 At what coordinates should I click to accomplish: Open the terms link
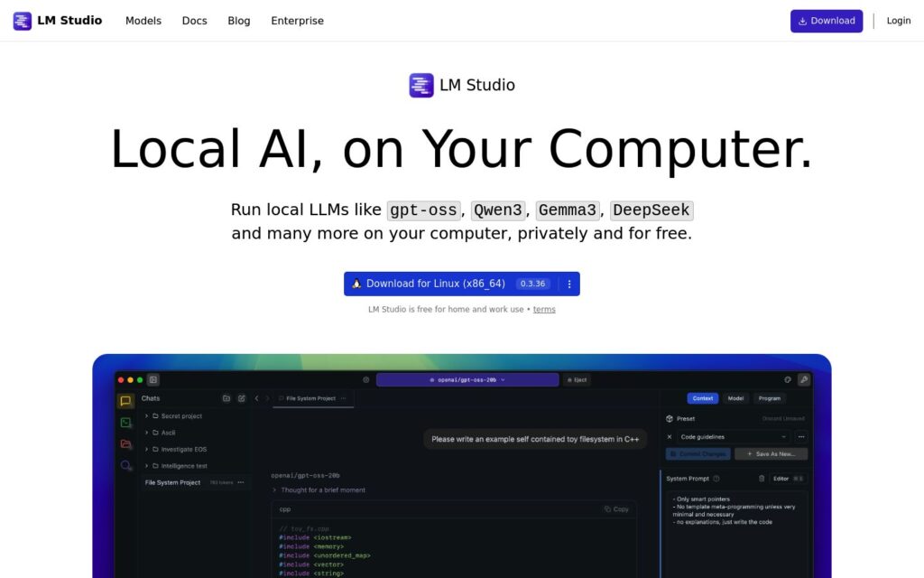pyautogui.click(x=544, y=309)
